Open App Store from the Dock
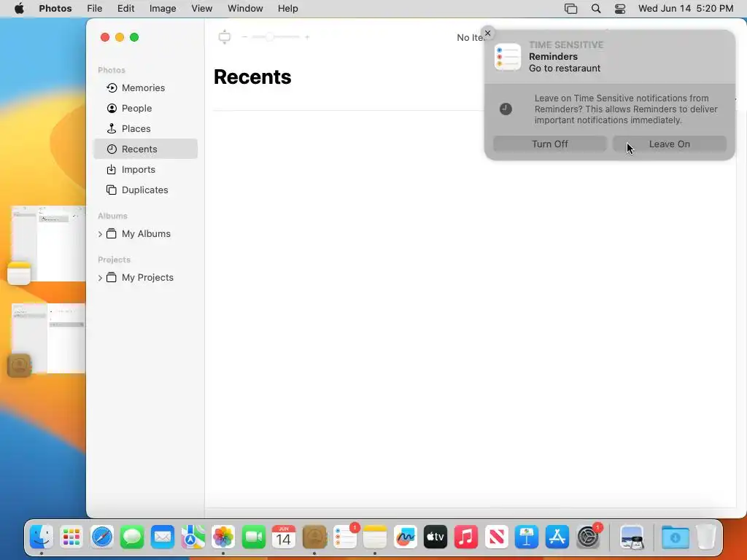Viewport: 747px width, 560px height. click(557, 537)
